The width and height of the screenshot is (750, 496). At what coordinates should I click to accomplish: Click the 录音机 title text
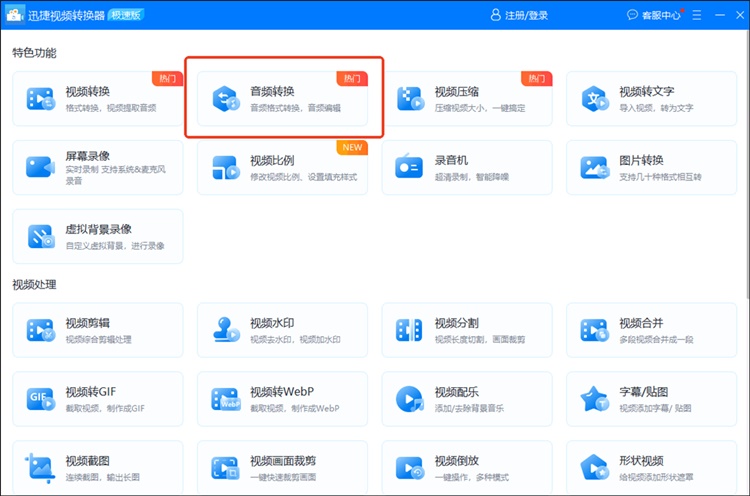(x=451, y=160)
